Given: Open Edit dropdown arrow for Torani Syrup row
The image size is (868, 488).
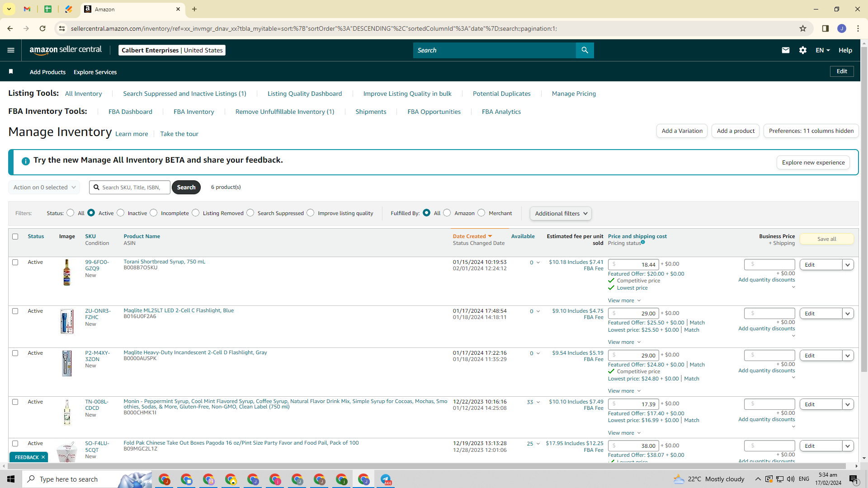Looking at the screenshot, I should click(x=848, y=265).
